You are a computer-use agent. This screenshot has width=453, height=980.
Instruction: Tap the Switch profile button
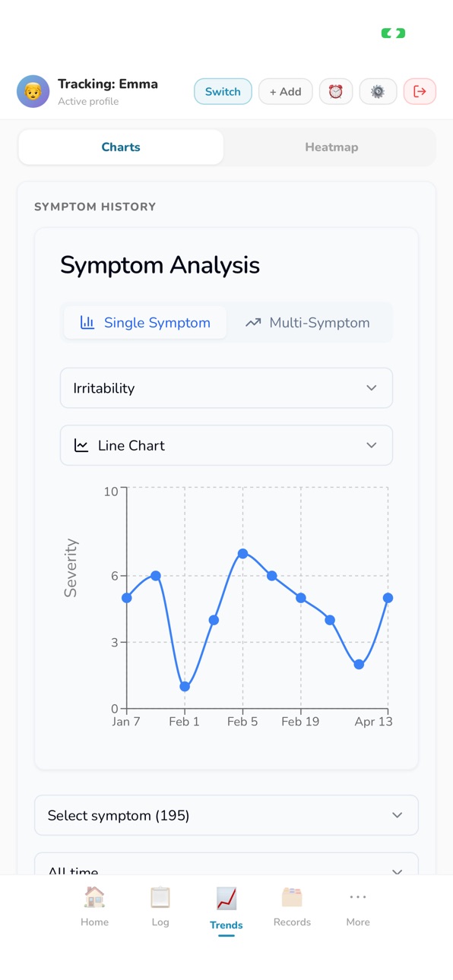pos(223,91)
